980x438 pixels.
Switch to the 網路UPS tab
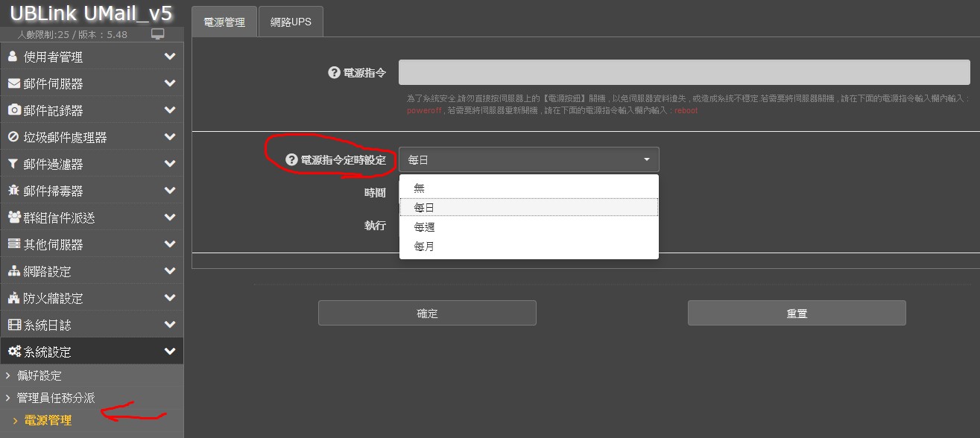(291, 22)
